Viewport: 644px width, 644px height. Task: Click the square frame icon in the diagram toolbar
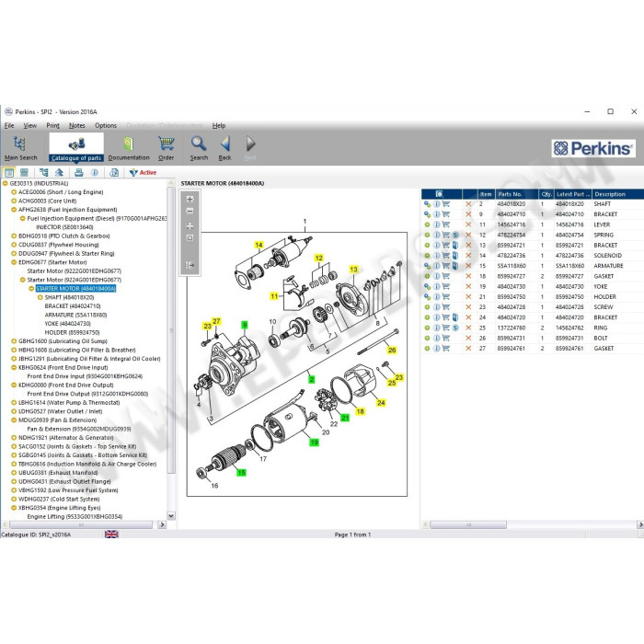click(x=190, y=237)
